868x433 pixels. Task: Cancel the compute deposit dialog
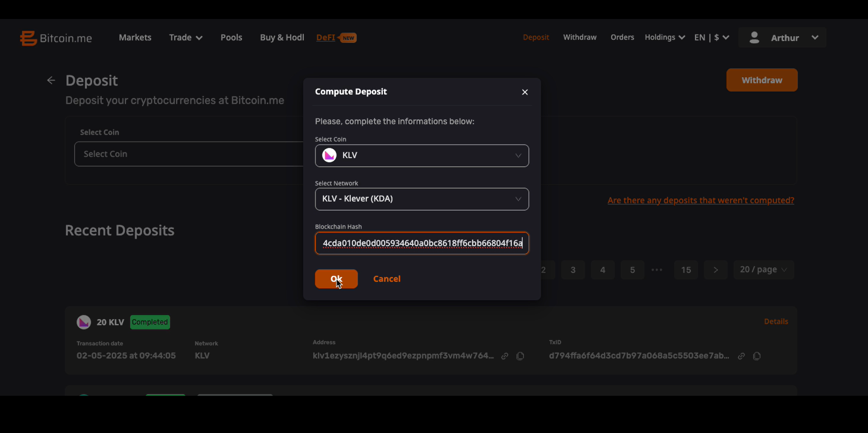pos(387,279)
